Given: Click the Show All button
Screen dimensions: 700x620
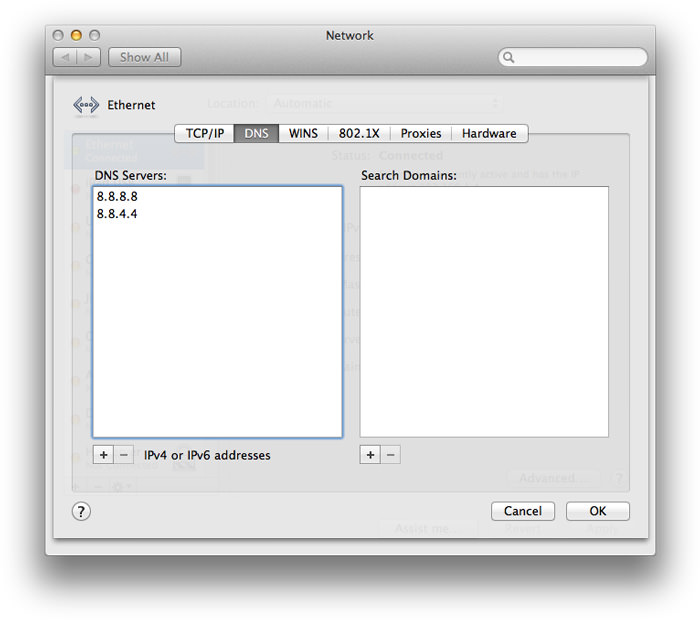Looking at the screenshot, I should [x=144, y=57].
